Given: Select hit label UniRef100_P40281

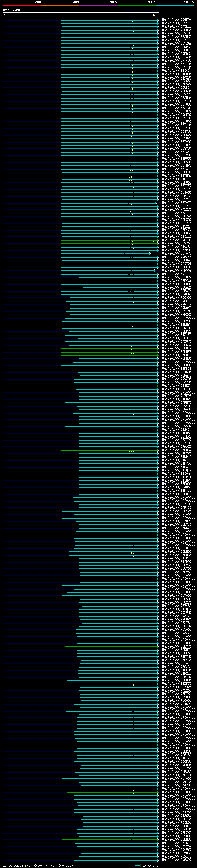Looking at the screenshot, I should coord(177,247).
